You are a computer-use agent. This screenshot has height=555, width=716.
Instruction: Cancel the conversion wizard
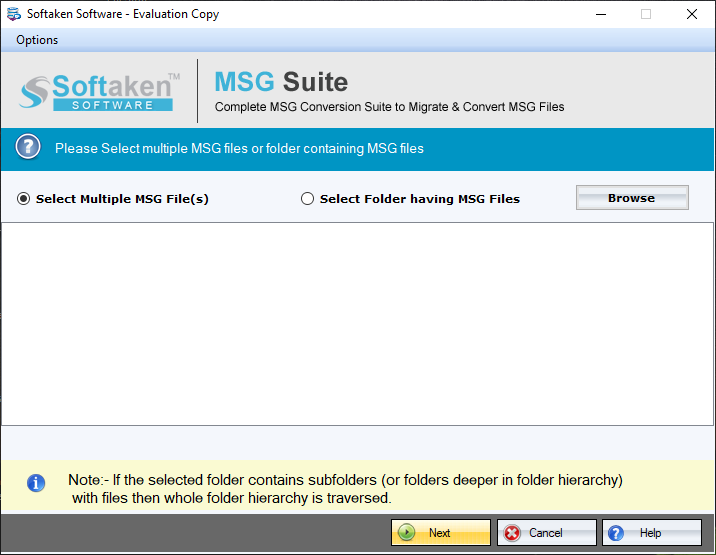tap(547, 533)
